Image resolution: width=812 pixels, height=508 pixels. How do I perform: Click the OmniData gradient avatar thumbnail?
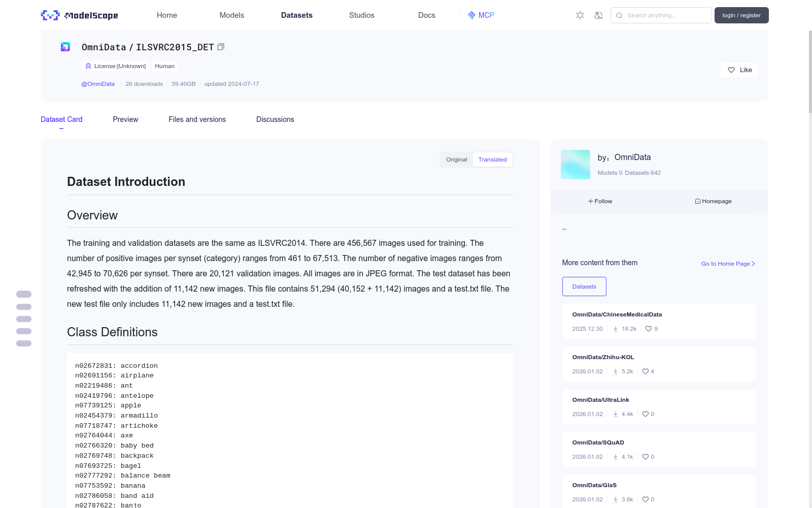point(576,165)
